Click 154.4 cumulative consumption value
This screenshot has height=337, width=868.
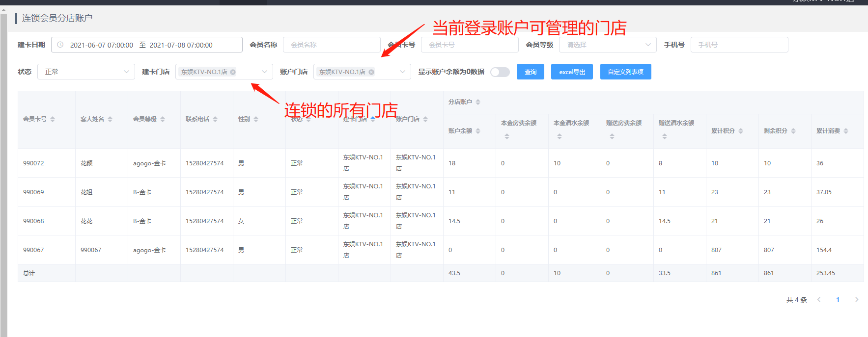click(824, 250)
